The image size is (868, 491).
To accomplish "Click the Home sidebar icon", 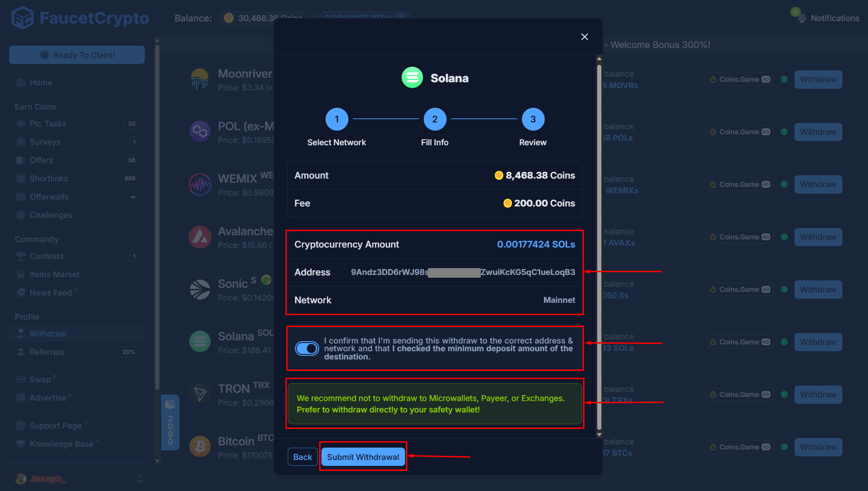I will 21,83.
